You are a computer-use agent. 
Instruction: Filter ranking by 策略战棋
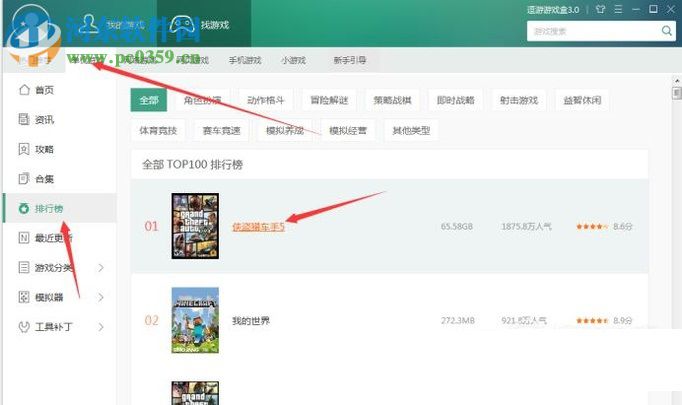[x=392, y=100]
